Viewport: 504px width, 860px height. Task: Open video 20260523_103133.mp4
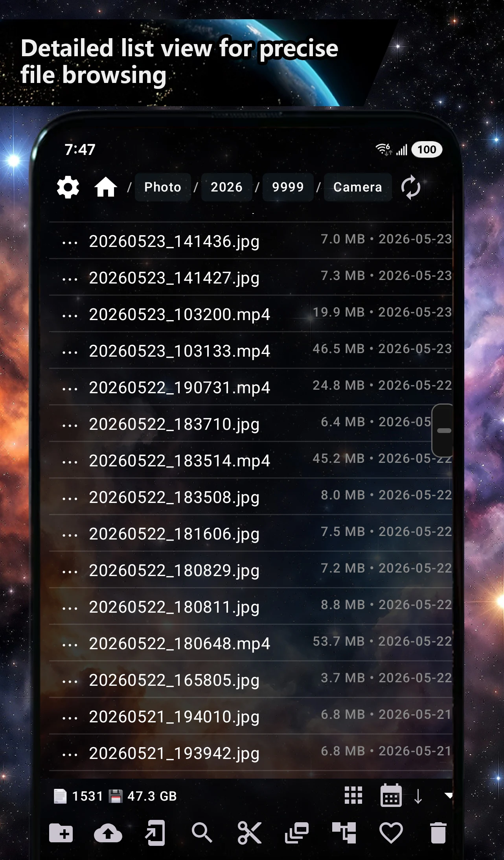coord(251,350)
